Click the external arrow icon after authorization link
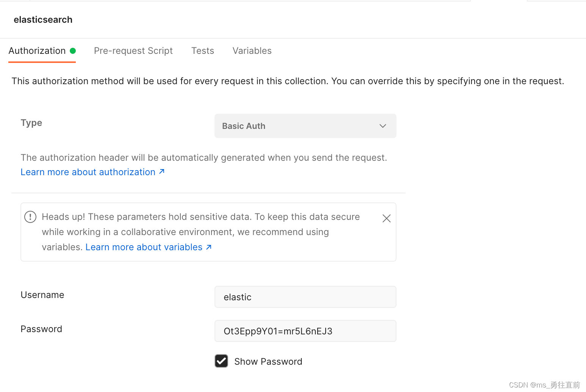This screenshot has width=586, height=392. (x=162, y=172)
